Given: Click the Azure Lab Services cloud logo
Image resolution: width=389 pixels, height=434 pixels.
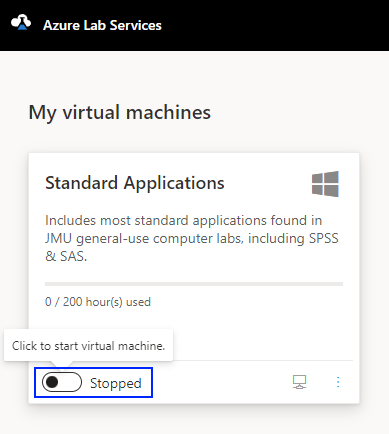Looking at the screenshot, I should (21, 23).
